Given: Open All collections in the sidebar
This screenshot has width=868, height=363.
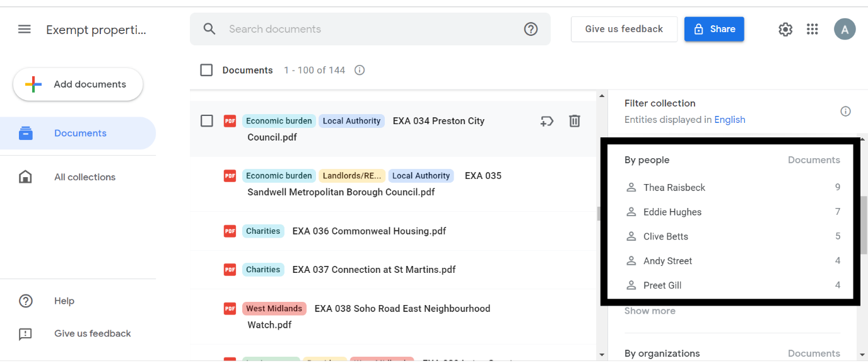Looking at the screenshot, I should [85, 177].
